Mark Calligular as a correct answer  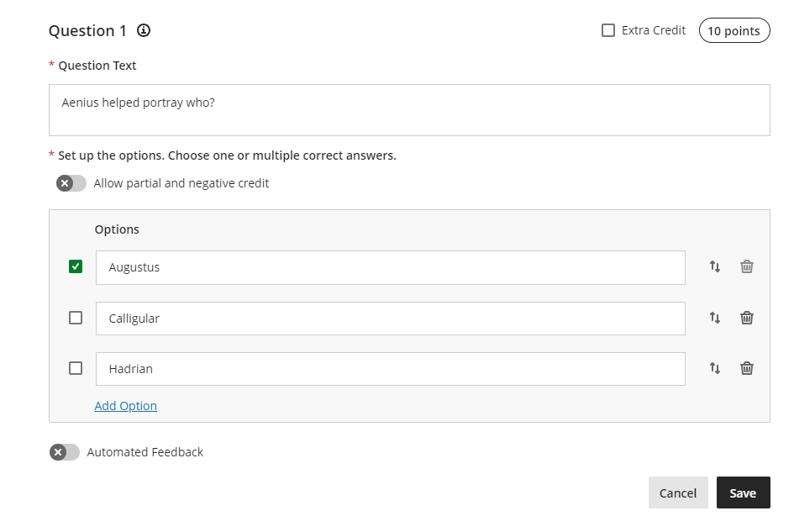pos(76,318)
